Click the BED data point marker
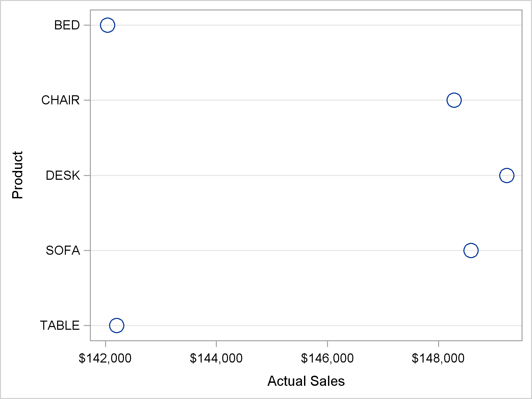Image resolution: width=532 pixels, height=399 pixels. 107,25
